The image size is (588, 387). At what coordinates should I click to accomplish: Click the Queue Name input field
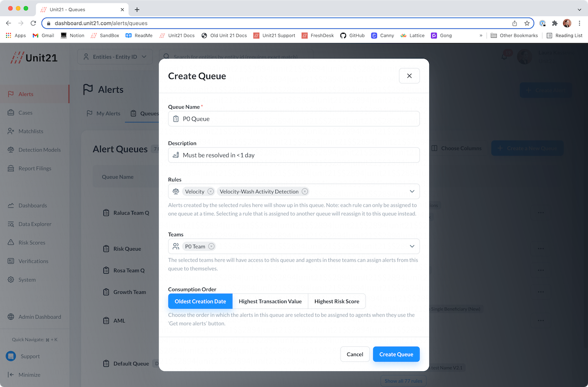pos(294,119)
